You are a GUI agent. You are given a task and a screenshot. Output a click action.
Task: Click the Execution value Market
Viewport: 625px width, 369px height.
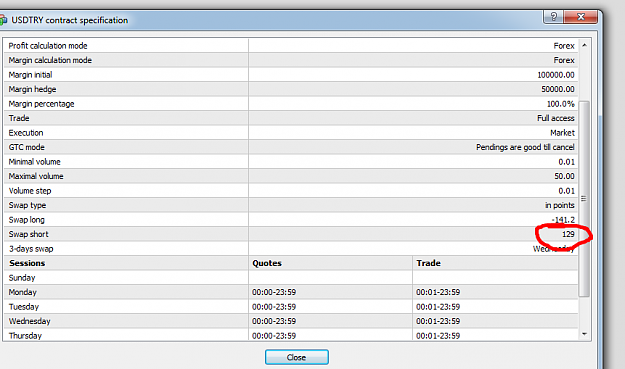click(562, 133)
